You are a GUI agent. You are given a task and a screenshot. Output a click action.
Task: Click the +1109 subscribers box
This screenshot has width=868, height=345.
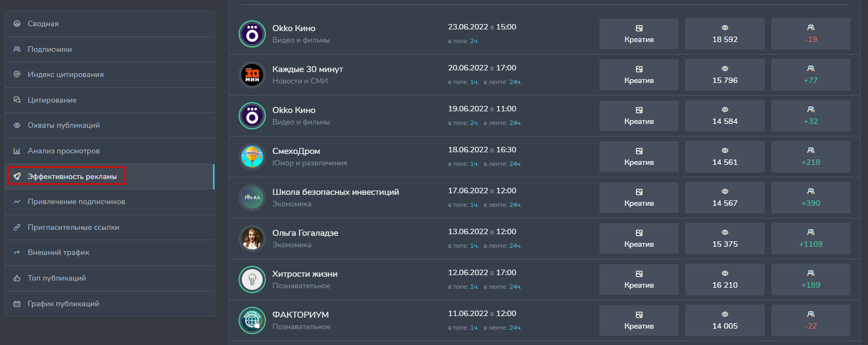(811, 239)
